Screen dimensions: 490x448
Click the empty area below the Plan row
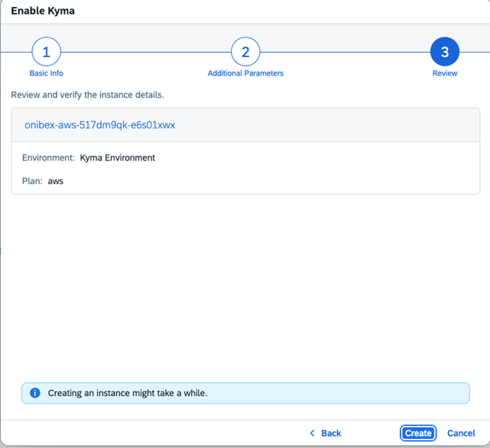245,283
